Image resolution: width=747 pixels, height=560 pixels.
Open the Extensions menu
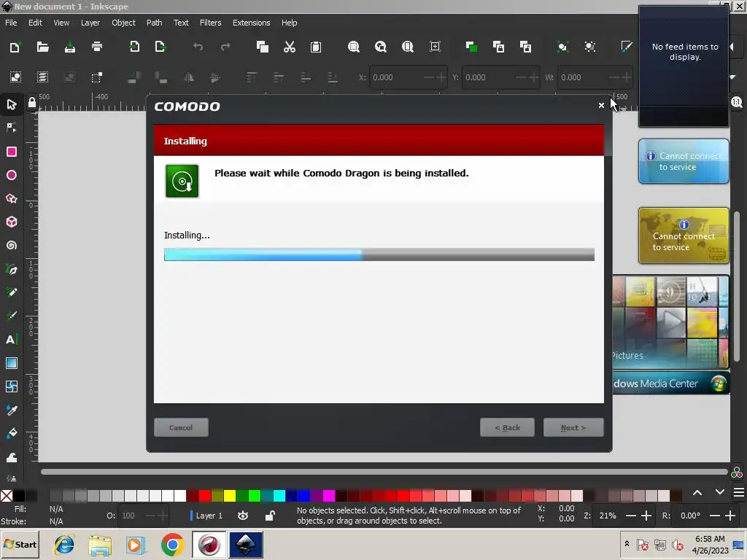(251, 23)
